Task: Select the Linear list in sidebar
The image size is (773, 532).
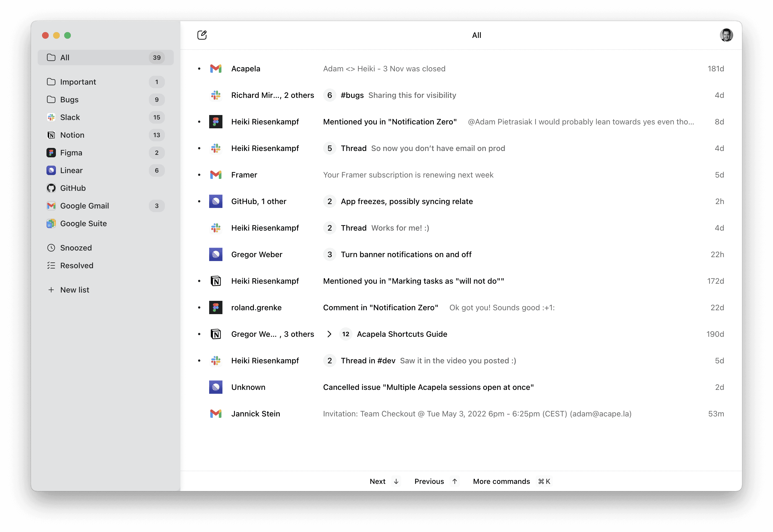Action: point(71,170)
